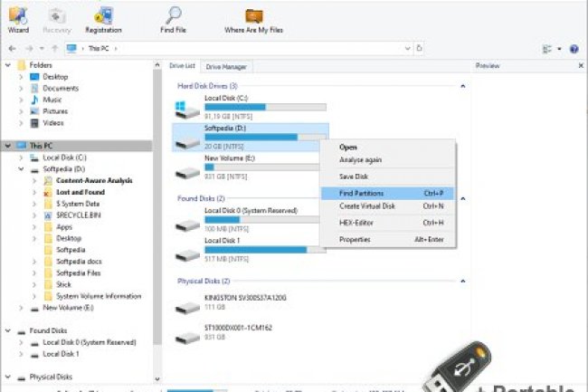This screenshot has height=392, width=588.
Task: Select the New Volume (E:) drive icon
Action: 188,167
